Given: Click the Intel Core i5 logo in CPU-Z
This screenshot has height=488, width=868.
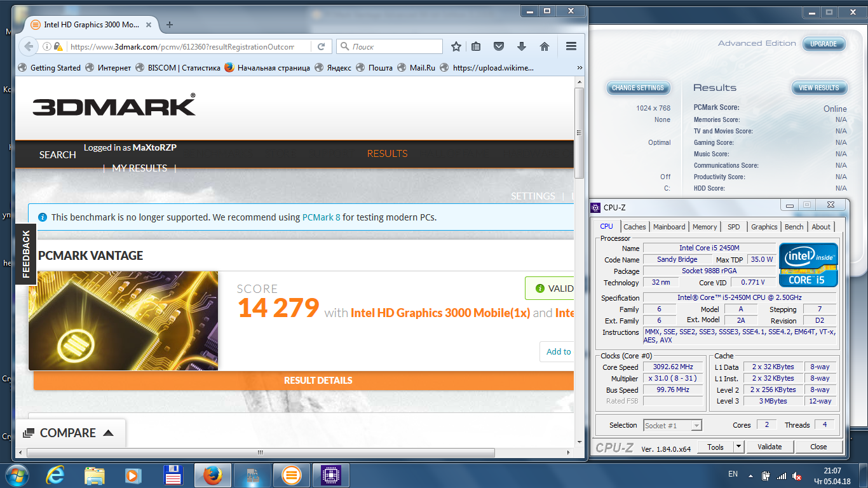Looking at the screenshot, I should pyautogui.click(x=808, y=265).
